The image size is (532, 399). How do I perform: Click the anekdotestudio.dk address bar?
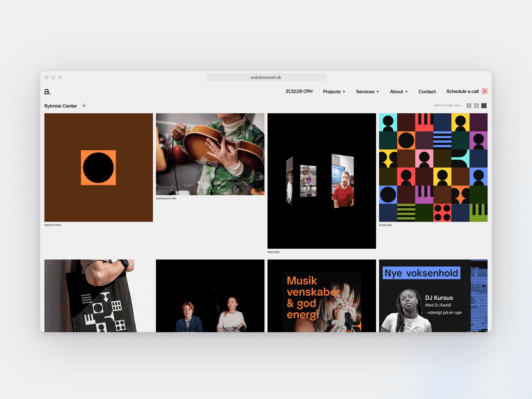pyautogui.click(x=266, y=77)
